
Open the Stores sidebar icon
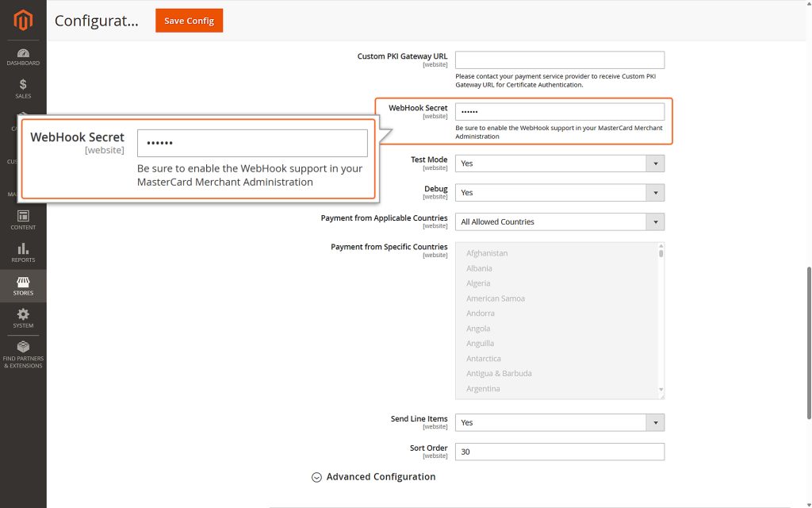click(x=23, y=286)
